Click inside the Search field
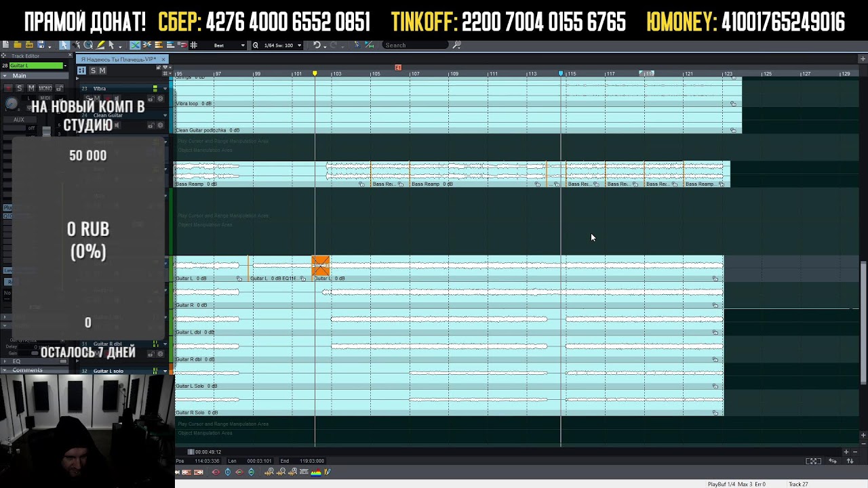868x488 pixels. (415, 45)
